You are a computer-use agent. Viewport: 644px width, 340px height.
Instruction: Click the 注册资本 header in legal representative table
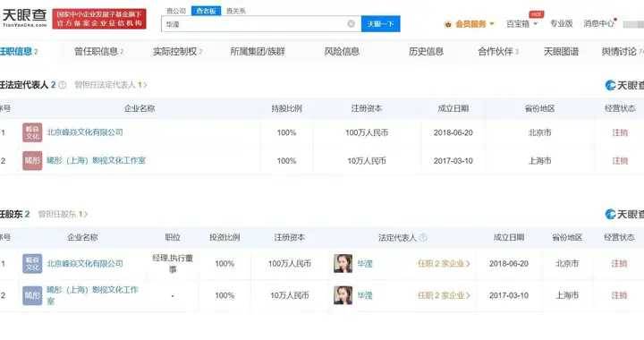tap(367, 108)
